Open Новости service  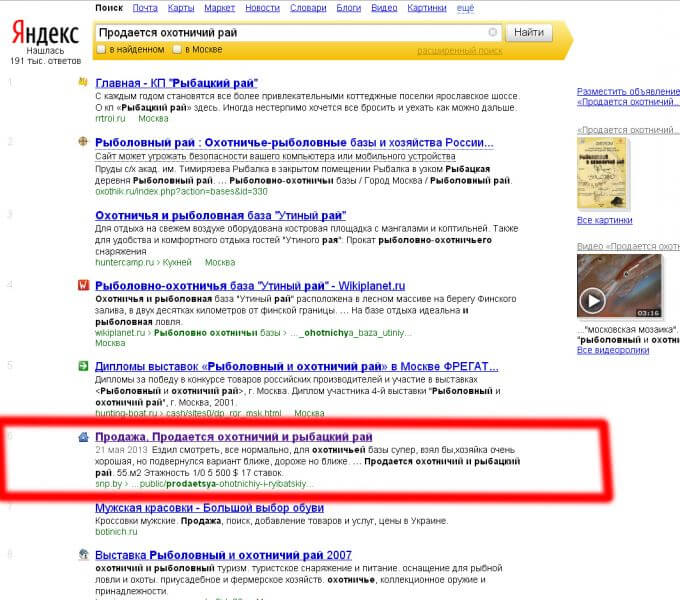click(x=262, y=8)
